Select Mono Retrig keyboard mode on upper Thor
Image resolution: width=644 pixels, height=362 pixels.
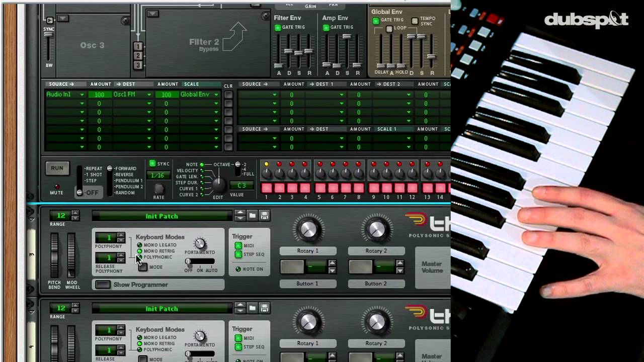coord(139,251)
